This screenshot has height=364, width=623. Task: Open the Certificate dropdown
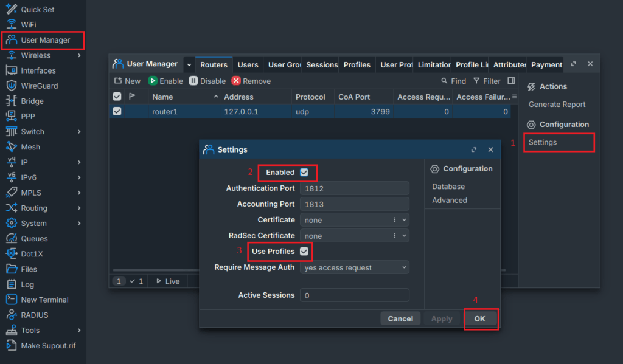click(x=404, y=220)
